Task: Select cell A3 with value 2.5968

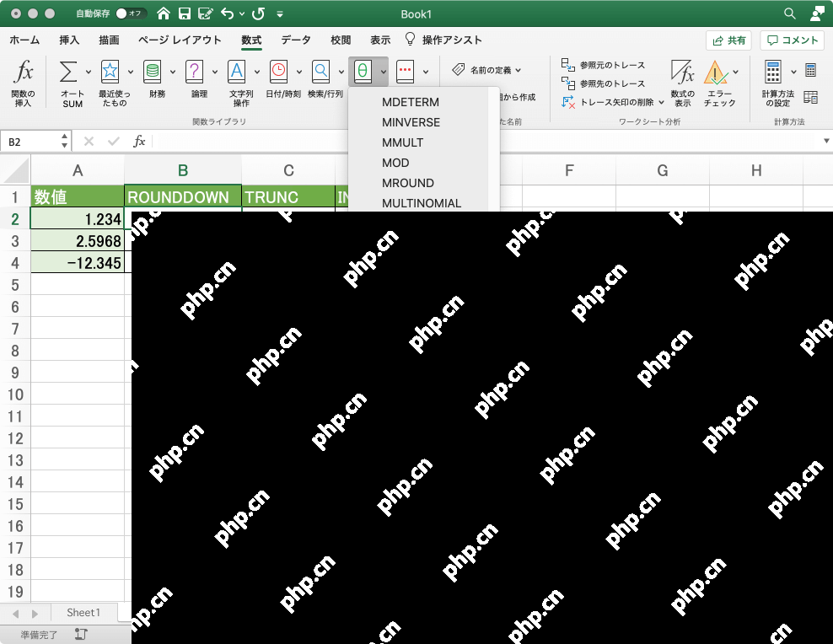Action: tap(78, 241)
